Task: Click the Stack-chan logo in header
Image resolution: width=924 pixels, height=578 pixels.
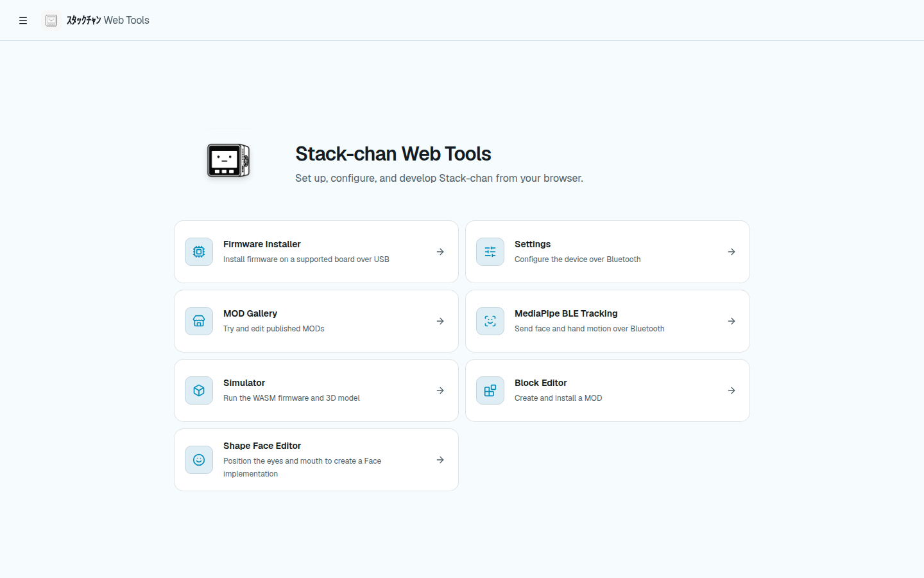Action: 51,21
